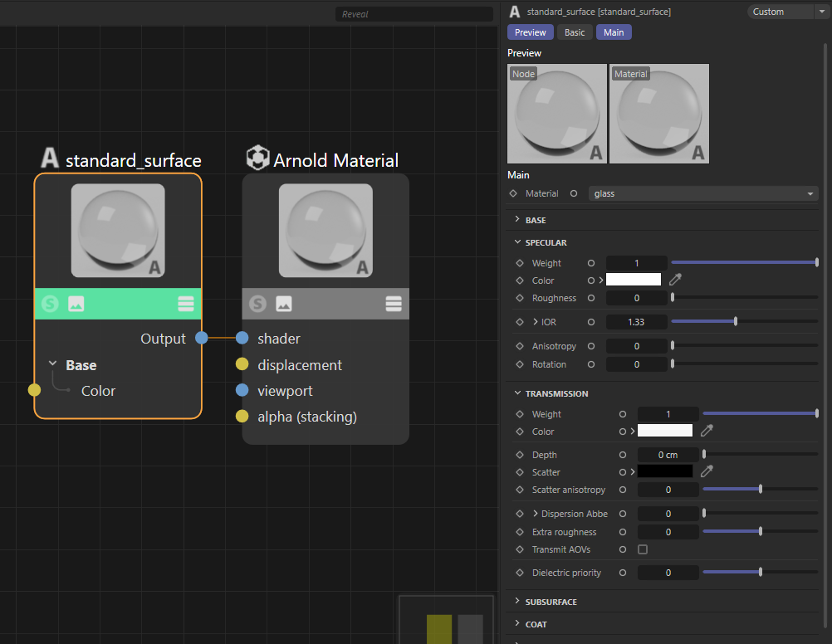Click the S badge on the Arnold Material node bar

point(258,304)
